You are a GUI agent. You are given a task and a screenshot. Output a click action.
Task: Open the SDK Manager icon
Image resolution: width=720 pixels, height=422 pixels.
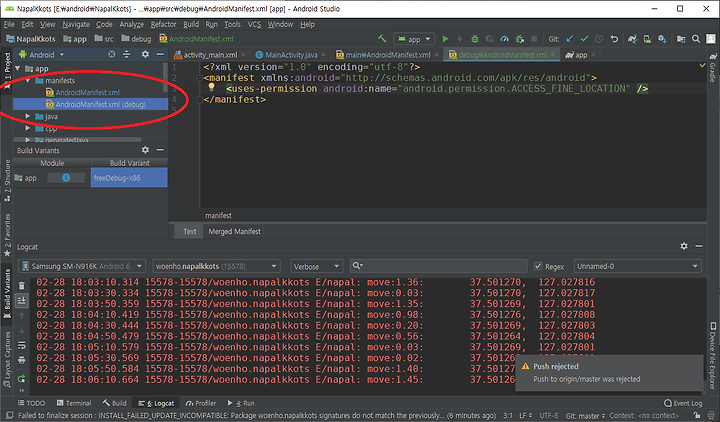tap(662, 39)
